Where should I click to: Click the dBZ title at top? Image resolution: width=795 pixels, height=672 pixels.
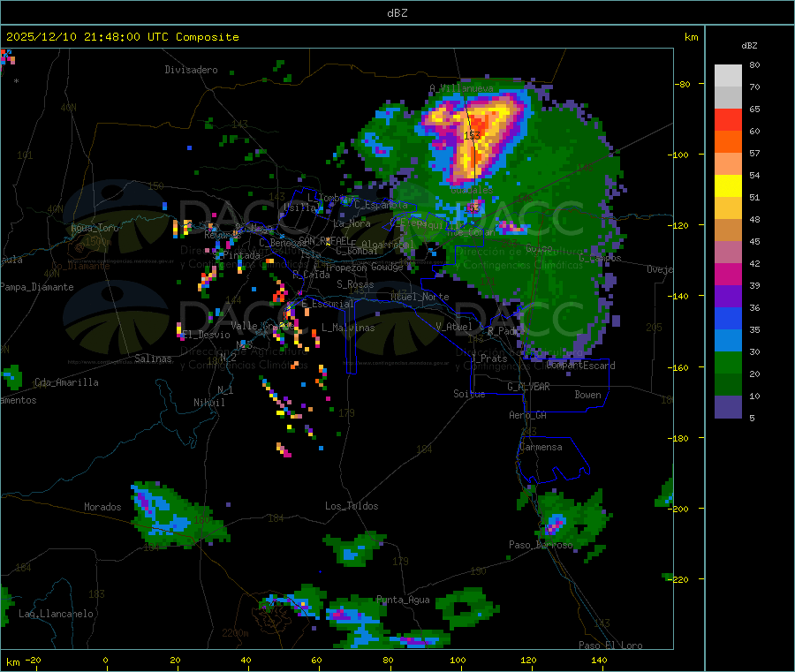(x=397, y=13)
